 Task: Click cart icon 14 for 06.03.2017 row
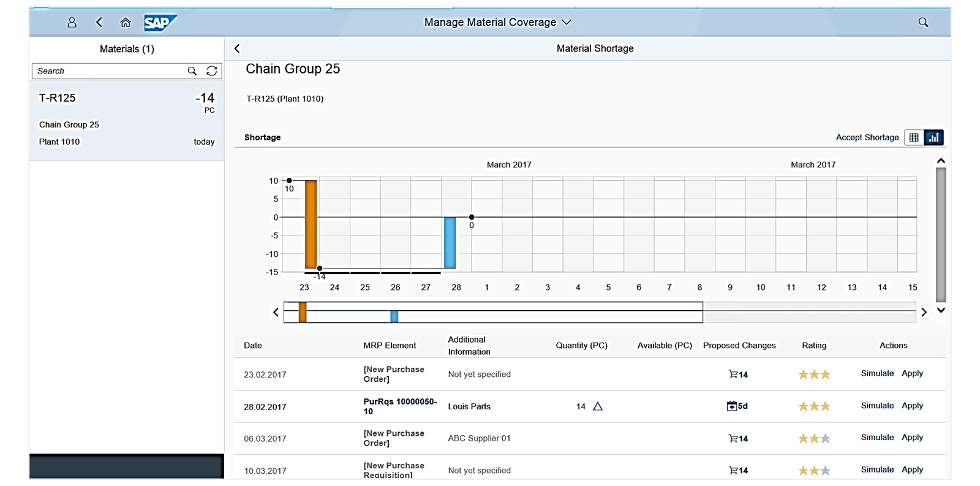[738, 438]
